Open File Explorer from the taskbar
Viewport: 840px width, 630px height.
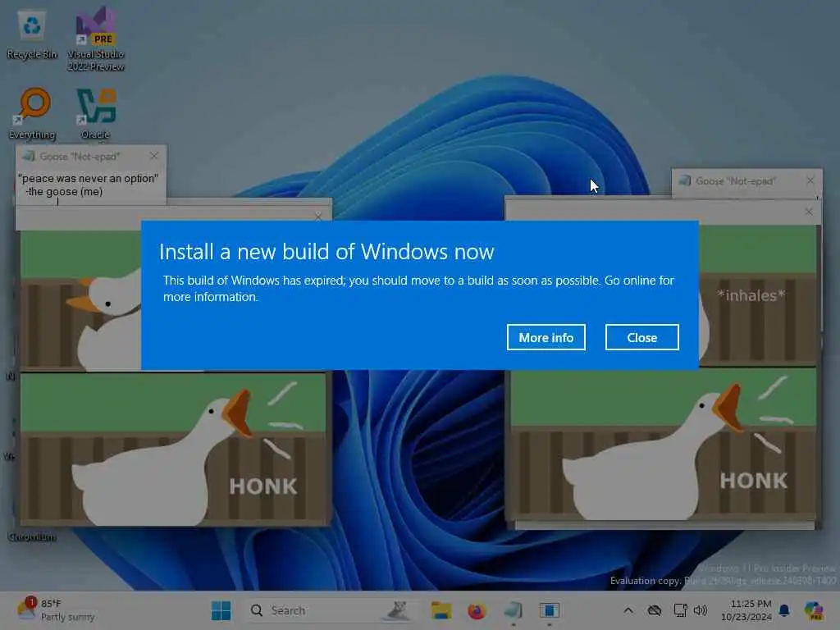(441, 610)
